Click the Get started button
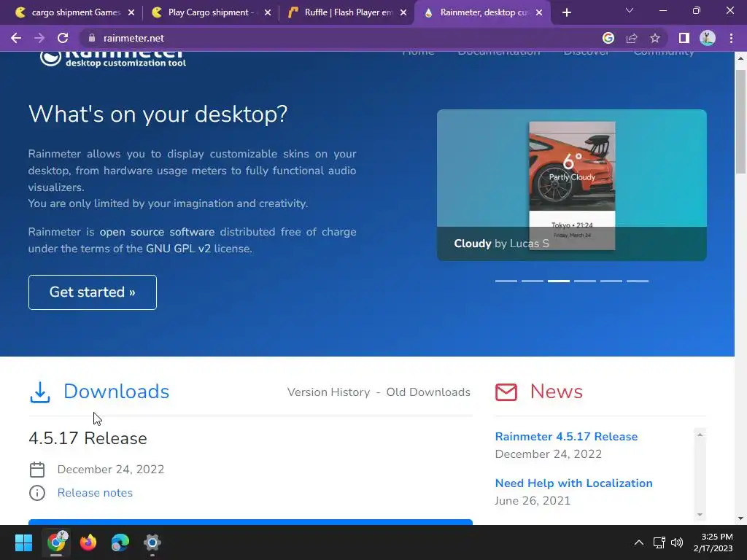Image resolution: width=747 pixels, height=560 pixels. [x=93, y=292]
